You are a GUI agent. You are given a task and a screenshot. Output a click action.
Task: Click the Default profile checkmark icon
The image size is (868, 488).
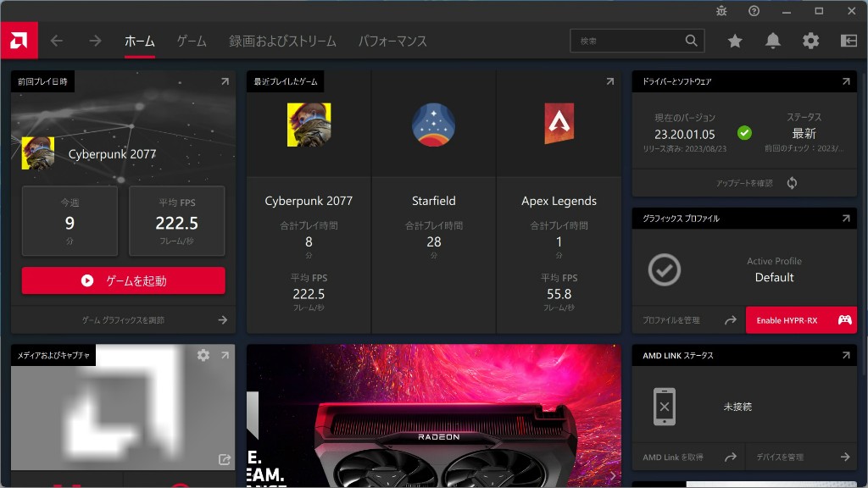pyautogui.click(x=665, y=270)
